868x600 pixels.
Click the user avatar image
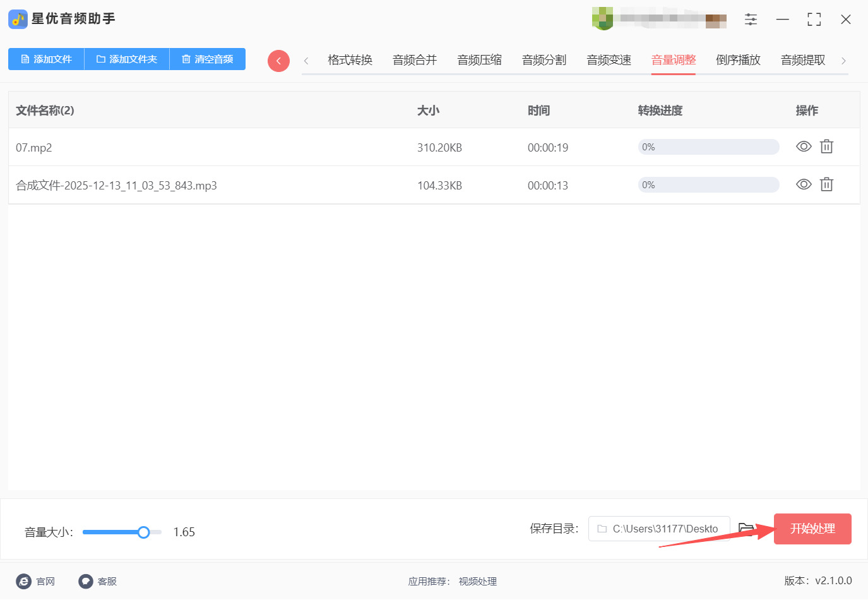[603, 18]
